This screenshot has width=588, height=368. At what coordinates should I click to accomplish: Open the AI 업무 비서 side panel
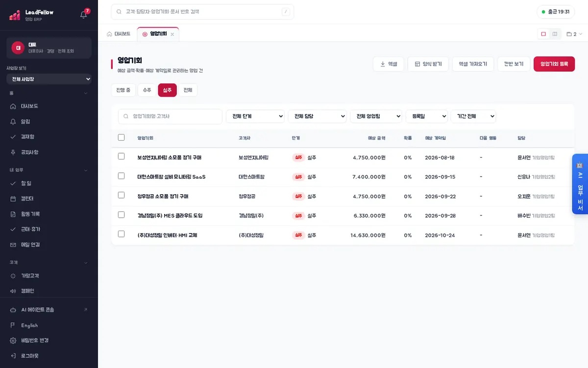point(580,184)
